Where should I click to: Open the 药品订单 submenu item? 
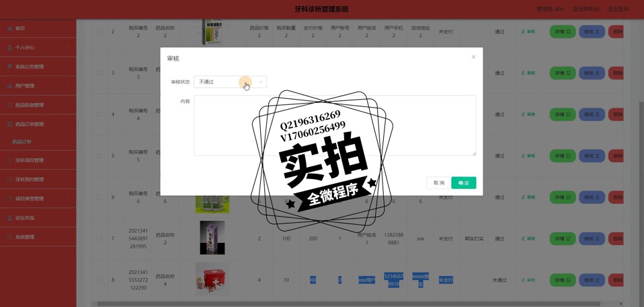[x=22, y=142]
